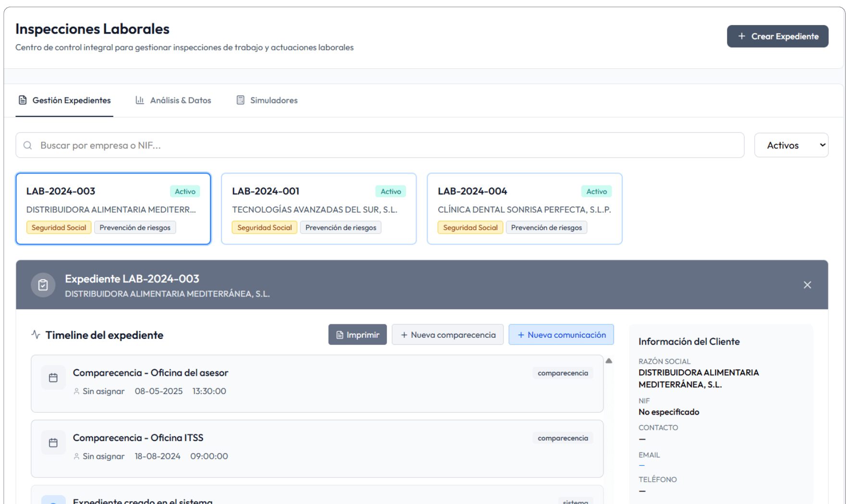Click calendar icon of Oficina ITSS comparecencia
Screen dimensions: 849x504
[53, 443]
